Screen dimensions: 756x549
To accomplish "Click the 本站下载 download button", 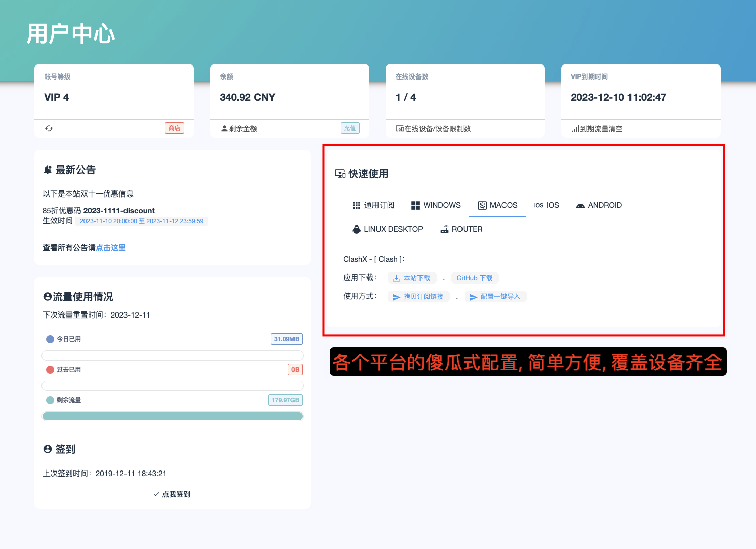I will point(412,278).
